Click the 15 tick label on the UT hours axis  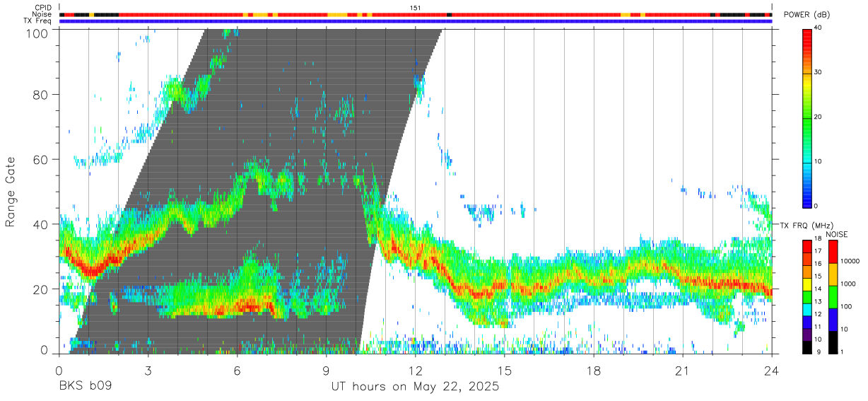(x=505, y=370)
